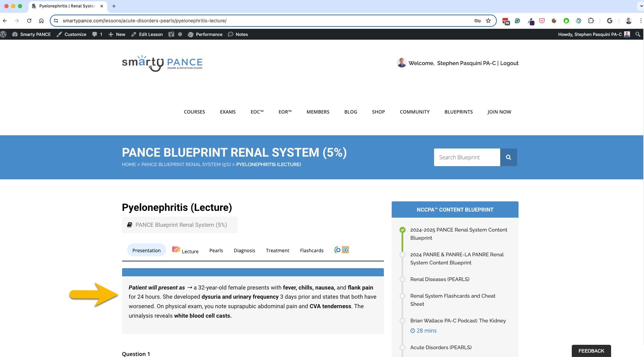Switch to the Pearls tab

pyautogui.click(x=216, y=250)
